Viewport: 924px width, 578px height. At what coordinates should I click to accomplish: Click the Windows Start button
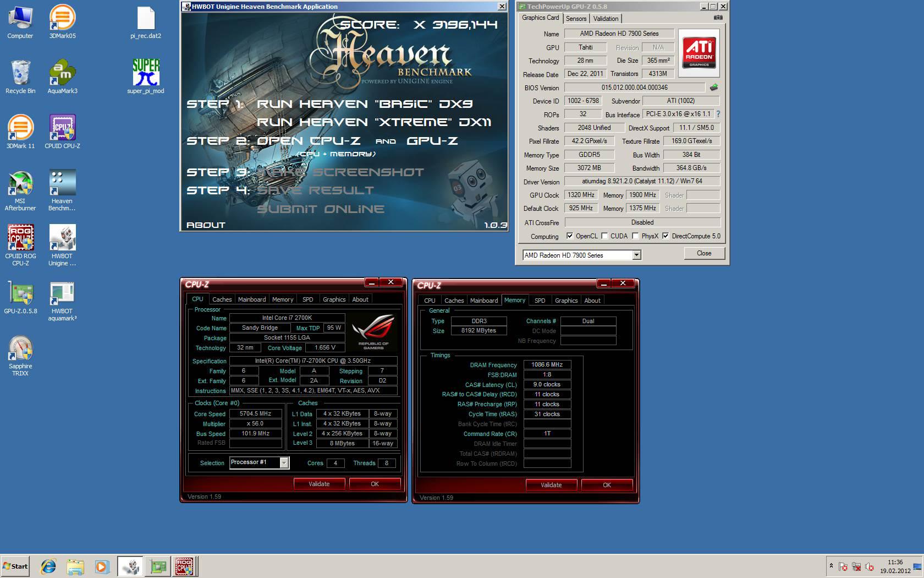15,566
